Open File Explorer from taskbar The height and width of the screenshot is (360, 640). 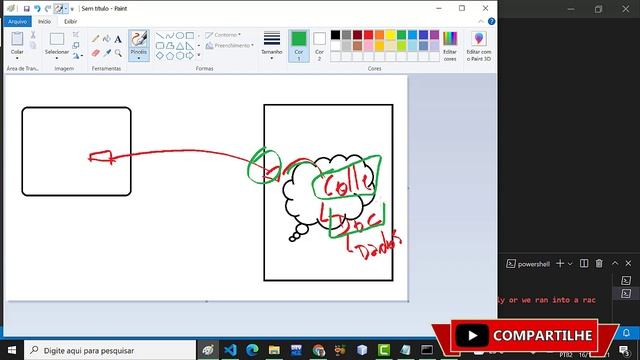(x=274, y=350)
